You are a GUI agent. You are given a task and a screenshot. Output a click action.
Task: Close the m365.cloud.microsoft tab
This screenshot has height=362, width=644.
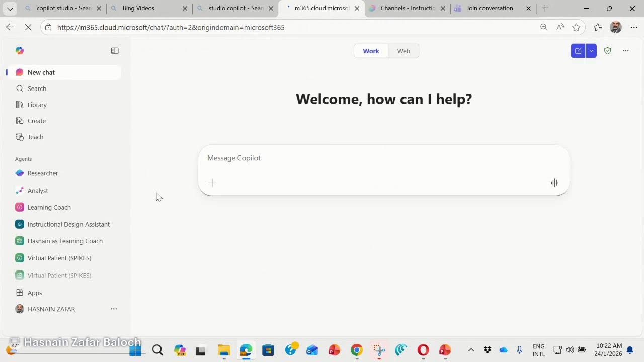coord(357,8)
